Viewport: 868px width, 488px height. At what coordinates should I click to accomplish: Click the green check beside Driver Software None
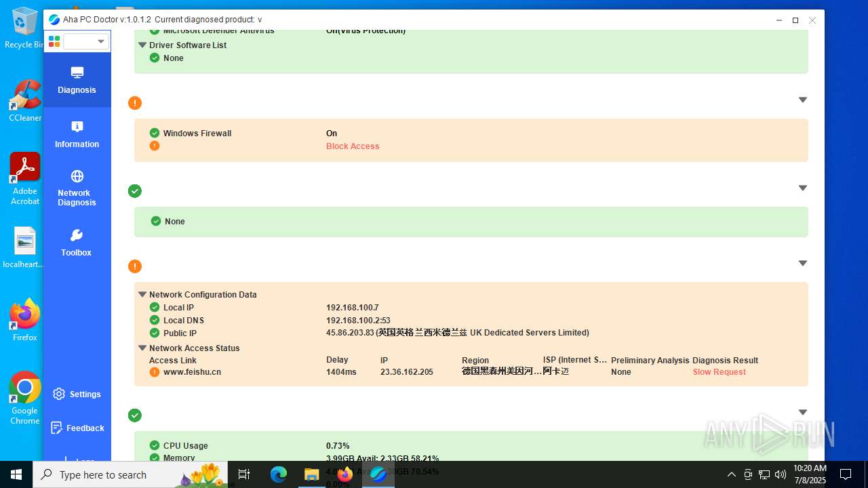(155, 58)
